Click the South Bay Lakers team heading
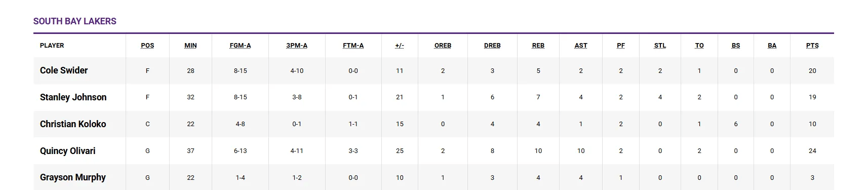 (75, 21)
